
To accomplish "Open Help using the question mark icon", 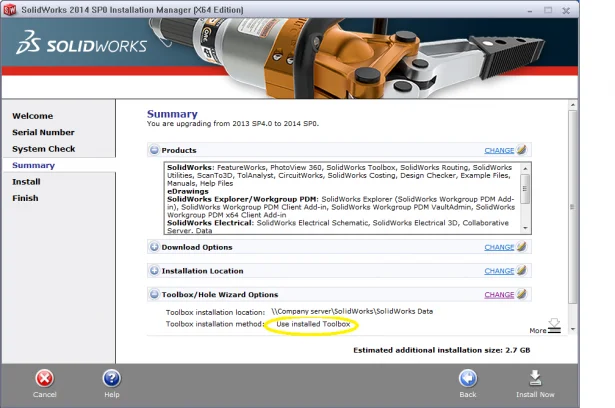I will [x=112, y=377].
